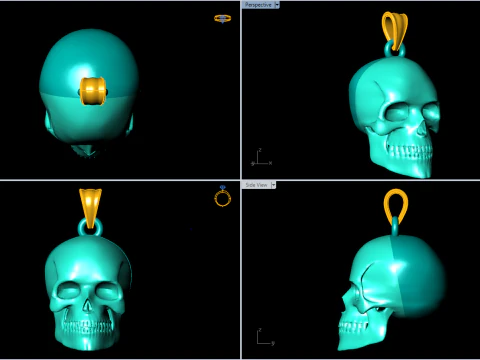Select the front-facing skull model
480x360 pixels.
click(x=89, y=293)
